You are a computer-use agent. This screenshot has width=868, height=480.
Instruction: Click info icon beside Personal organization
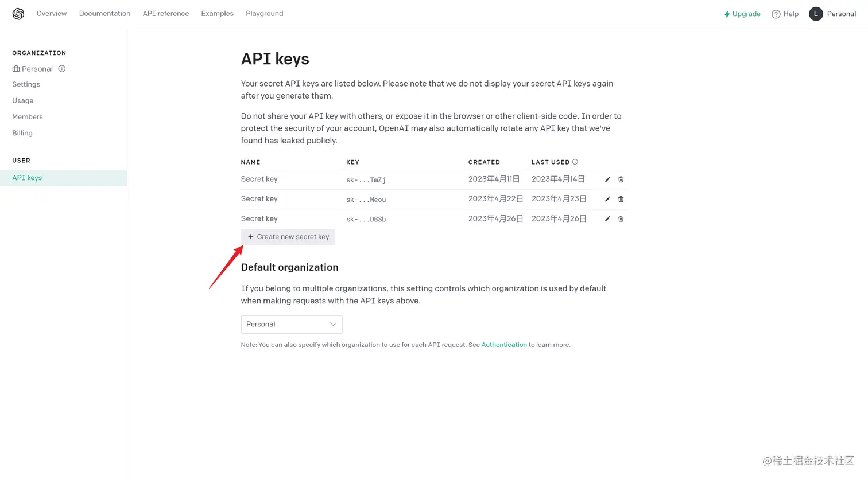[62, 69]
